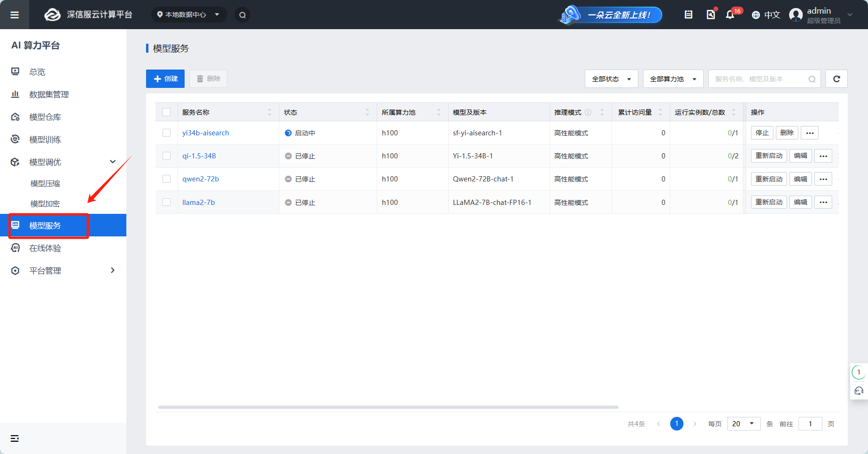The width and height of the screenshot is (868, 454).
Task: Open more actions for llama2-7b
Action: [x=823, y=203]
